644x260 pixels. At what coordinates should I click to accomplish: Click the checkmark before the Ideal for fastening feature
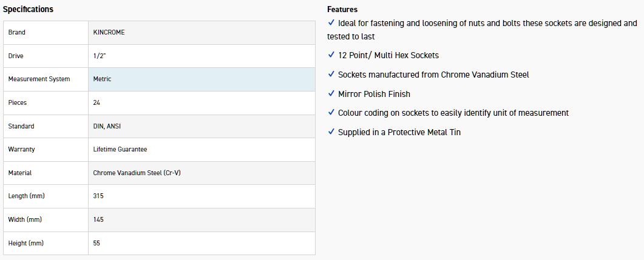331,23
